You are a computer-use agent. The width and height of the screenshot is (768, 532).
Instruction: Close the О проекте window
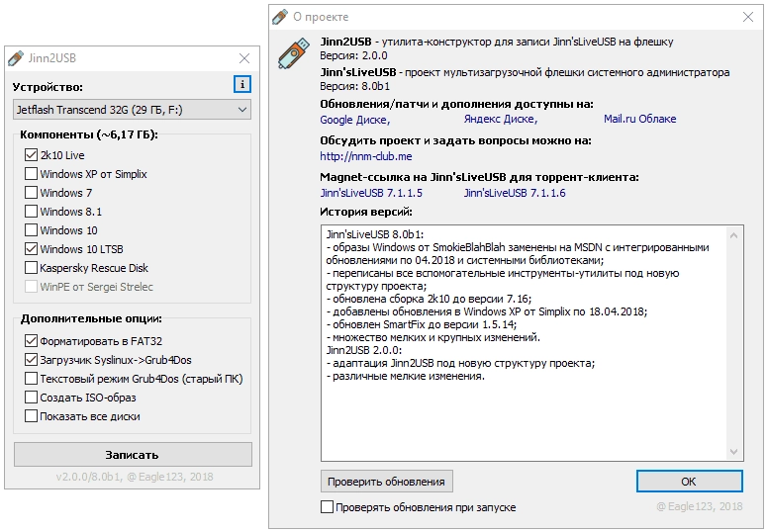click(748, 17)
